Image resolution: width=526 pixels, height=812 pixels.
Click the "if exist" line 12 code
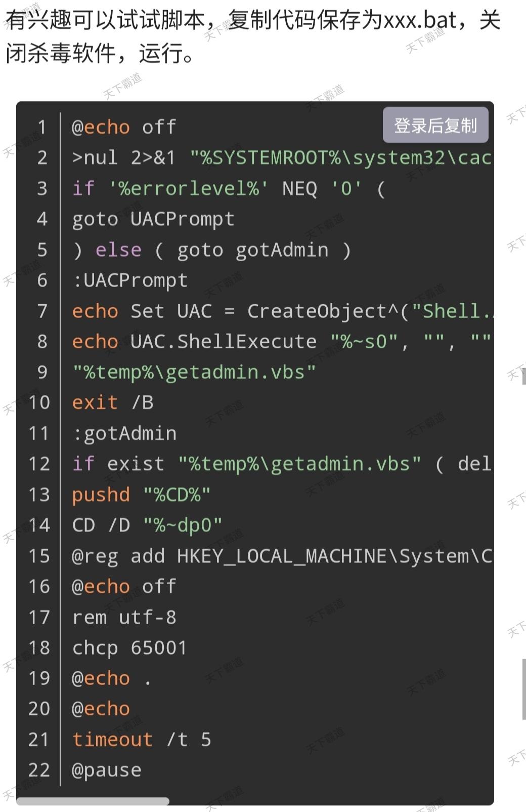pos(281,464)
